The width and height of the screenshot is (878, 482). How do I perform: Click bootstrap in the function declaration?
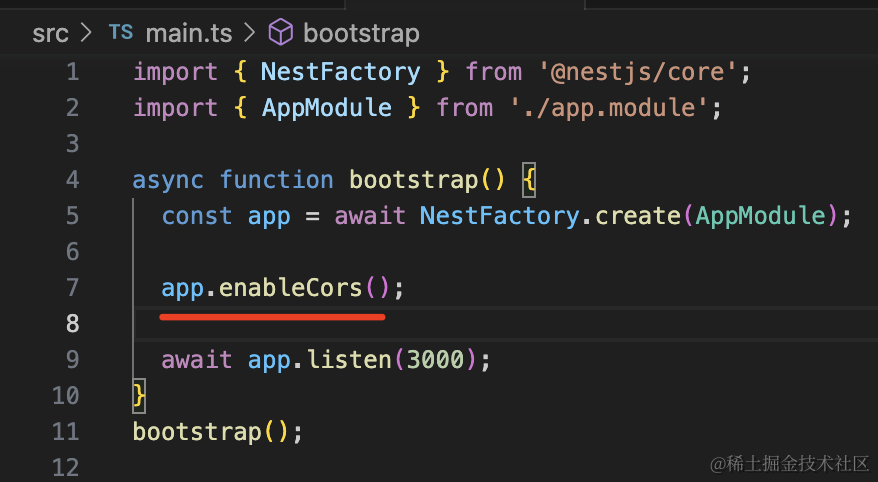(x=413, y=180)
